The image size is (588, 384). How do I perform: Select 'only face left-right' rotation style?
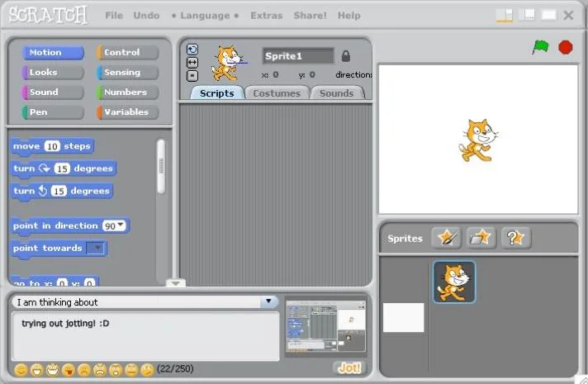click(192, 63)
